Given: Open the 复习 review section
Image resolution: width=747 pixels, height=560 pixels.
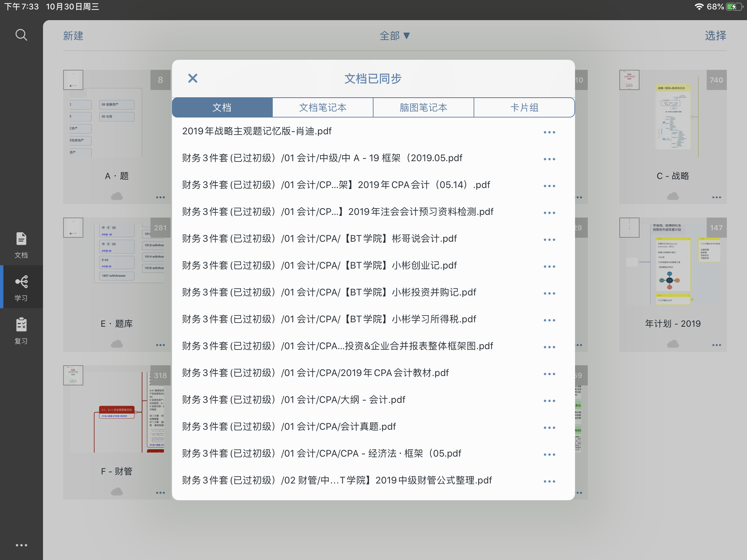Looking at the screenshot, I should pos(21,331).
